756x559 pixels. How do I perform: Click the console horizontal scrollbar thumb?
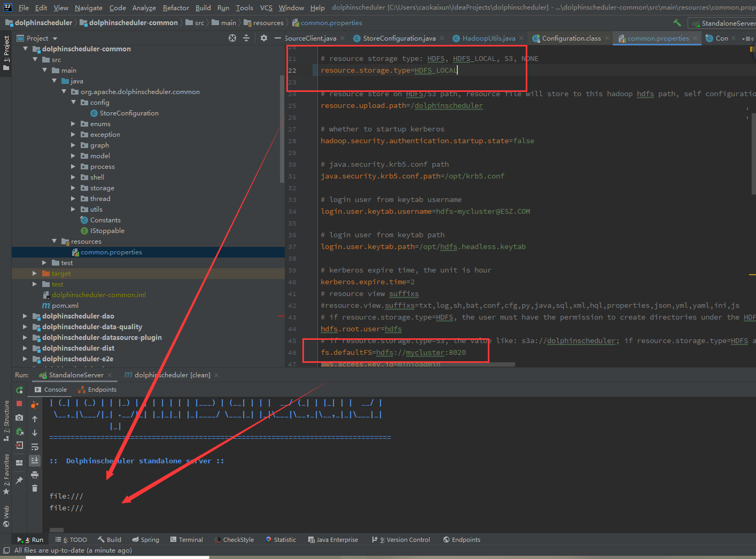57,531
